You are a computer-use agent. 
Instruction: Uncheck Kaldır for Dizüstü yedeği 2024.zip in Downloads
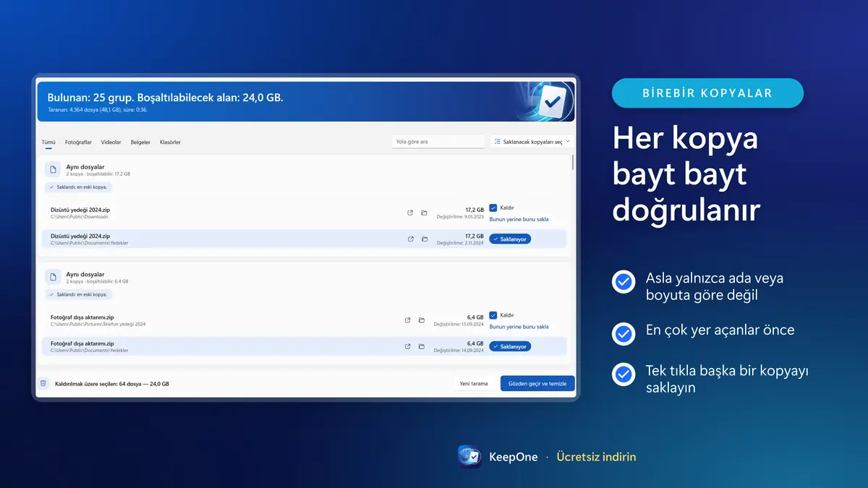[493, 207]
